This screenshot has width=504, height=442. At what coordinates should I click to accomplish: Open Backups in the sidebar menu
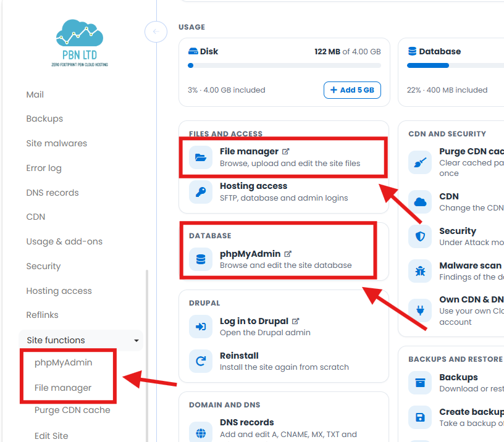tap(44, 119)
